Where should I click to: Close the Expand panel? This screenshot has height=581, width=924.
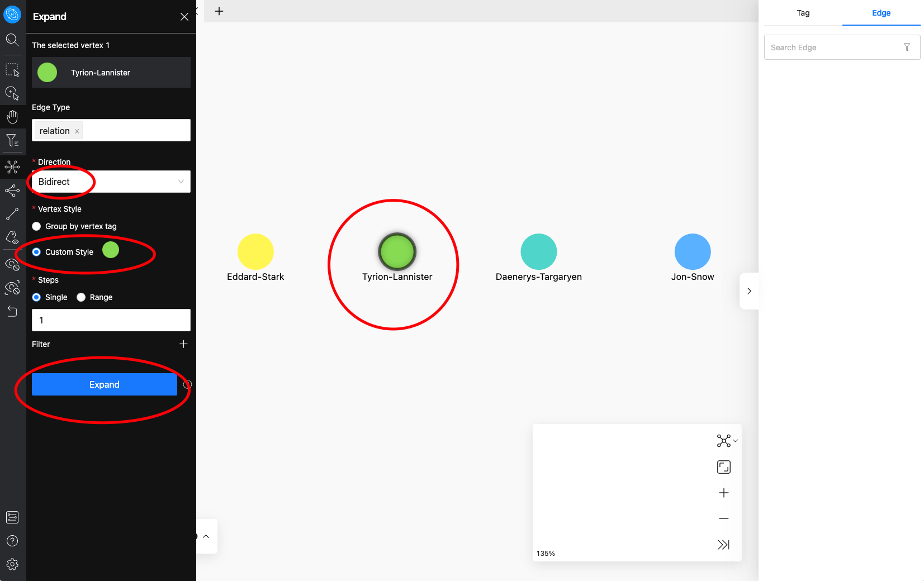184,17
